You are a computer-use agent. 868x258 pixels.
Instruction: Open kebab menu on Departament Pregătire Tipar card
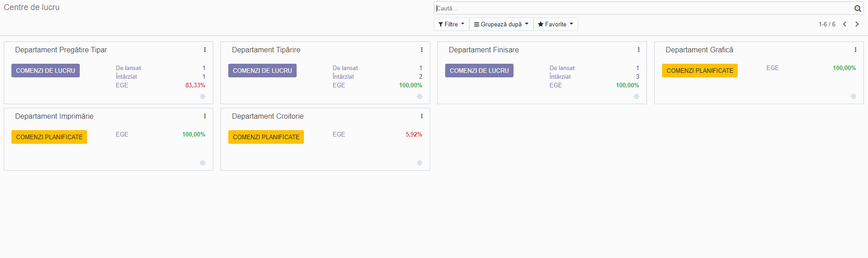205,50
